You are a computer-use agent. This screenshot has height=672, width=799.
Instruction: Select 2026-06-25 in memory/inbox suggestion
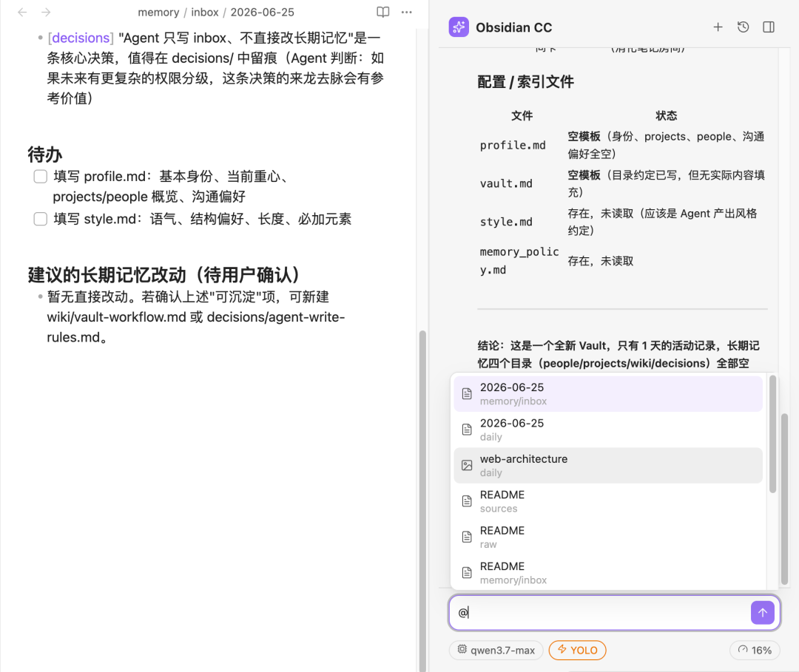[608, 393]
